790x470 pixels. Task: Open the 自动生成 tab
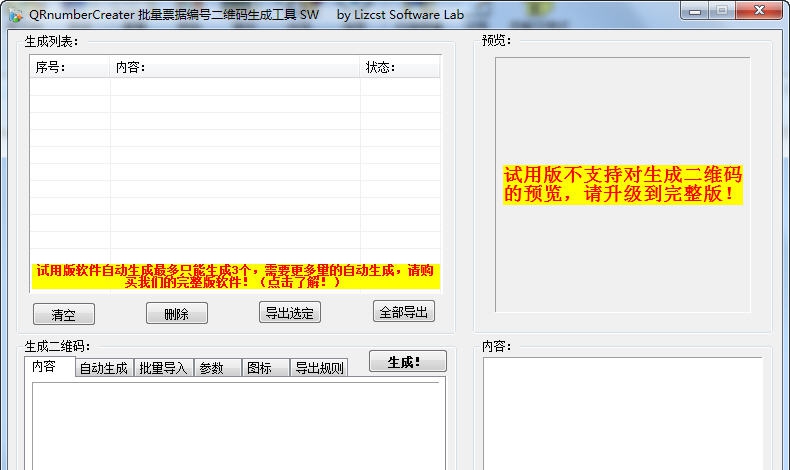(104, 368)
